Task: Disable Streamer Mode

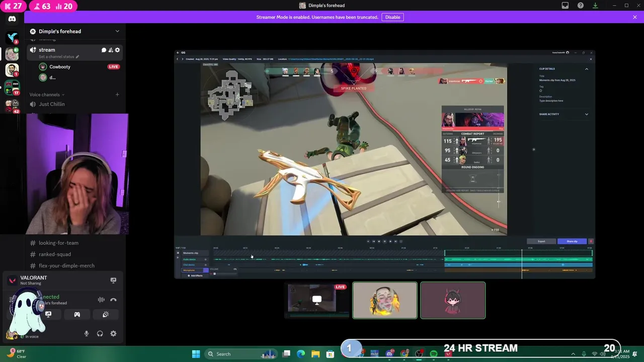Action: (x=392, y=17)
